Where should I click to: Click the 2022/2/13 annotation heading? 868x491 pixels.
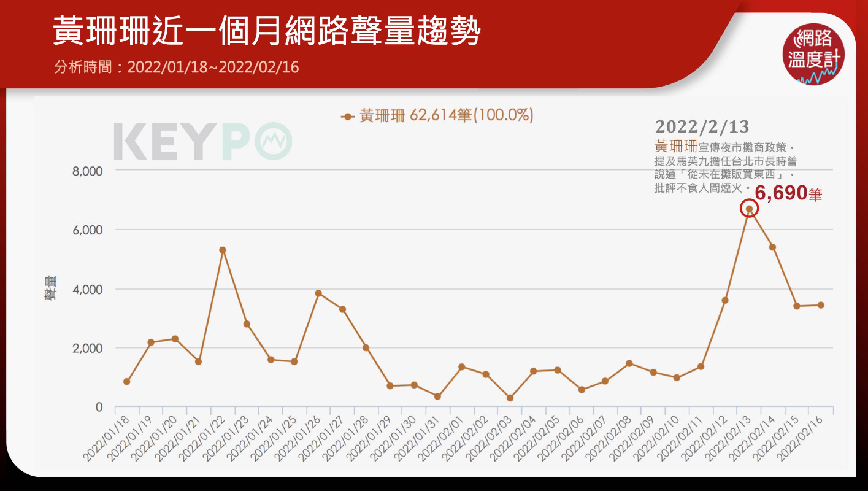pos(702,127)
